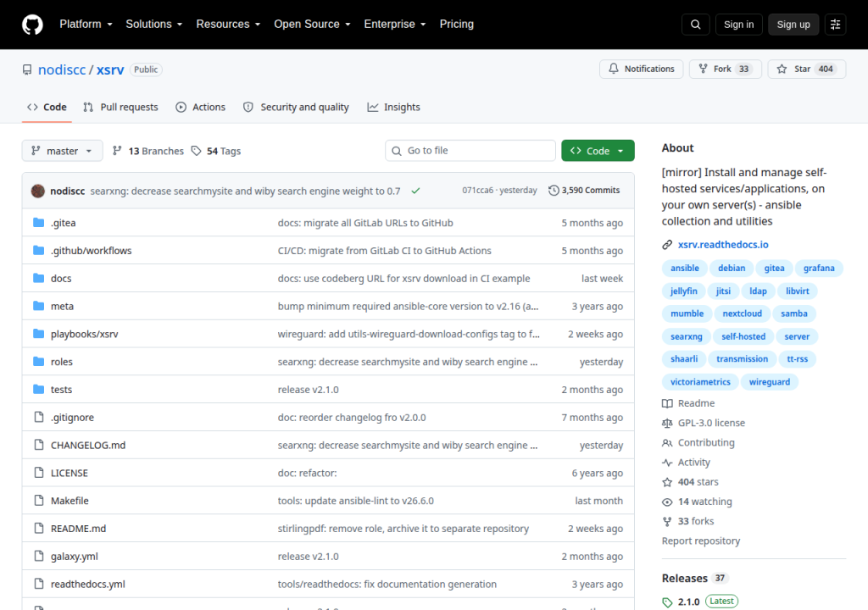The width and height of the screenshot is (868, 610).
Task: Switch to the Code tab
Action: click(47, 108)
